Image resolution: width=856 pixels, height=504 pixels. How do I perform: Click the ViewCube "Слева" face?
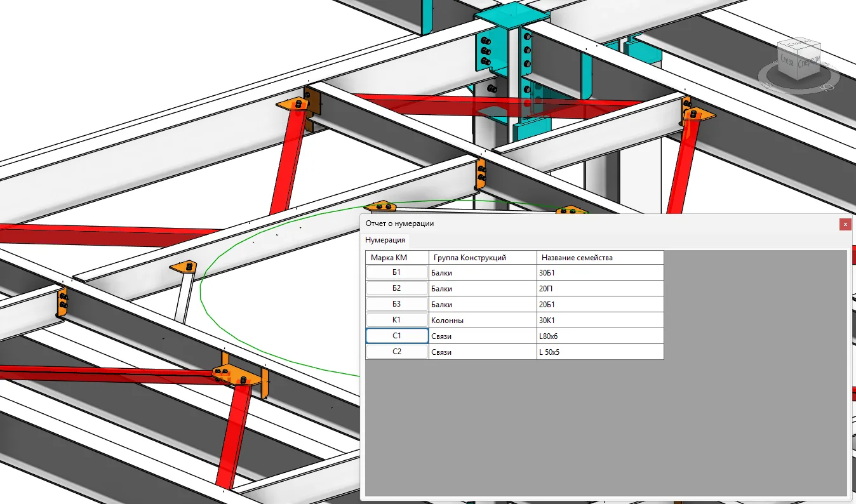[787, 61]
